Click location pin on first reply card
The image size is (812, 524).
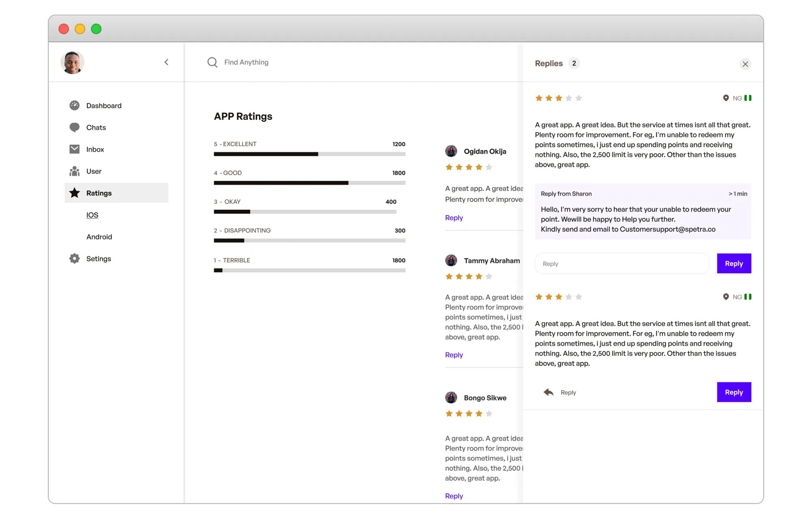[x=726, y=98]
